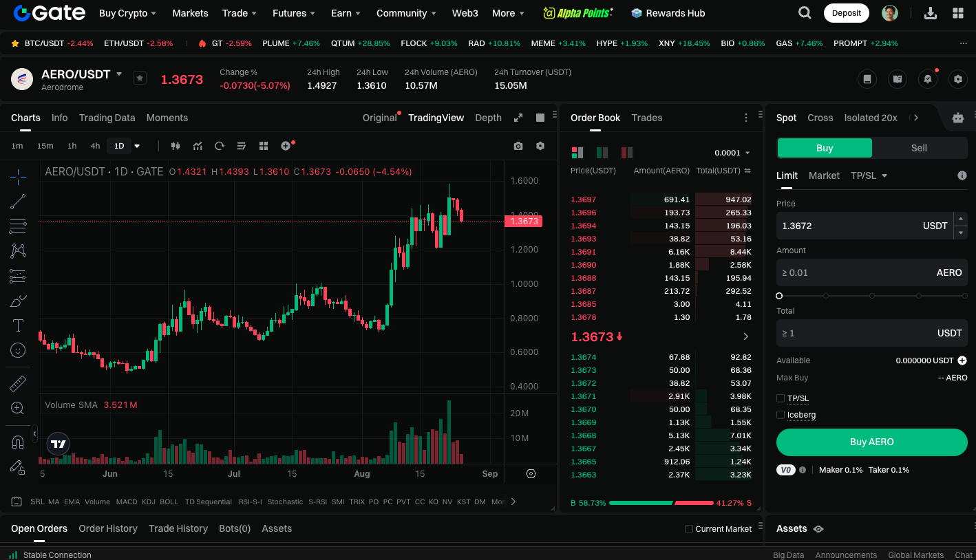
Task: Open the Depth chart tab
Action: click(x=488, y=118)
